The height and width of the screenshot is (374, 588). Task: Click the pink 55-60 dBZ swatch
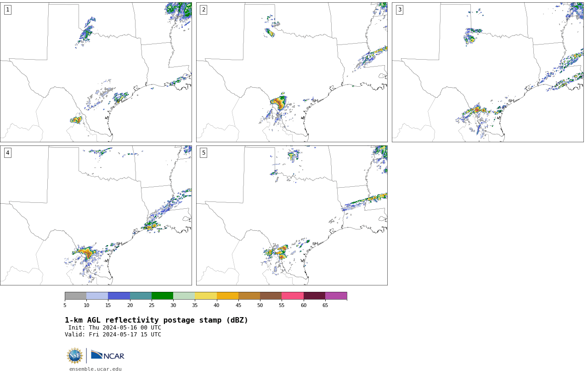(293, 296)
